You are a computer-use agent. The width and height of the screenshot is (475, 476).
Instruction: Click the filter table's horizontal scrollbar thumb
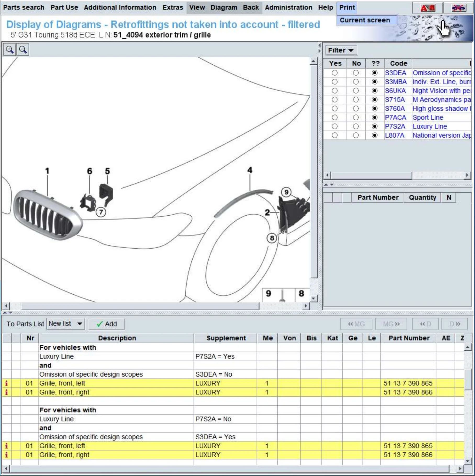click(371, 175)
